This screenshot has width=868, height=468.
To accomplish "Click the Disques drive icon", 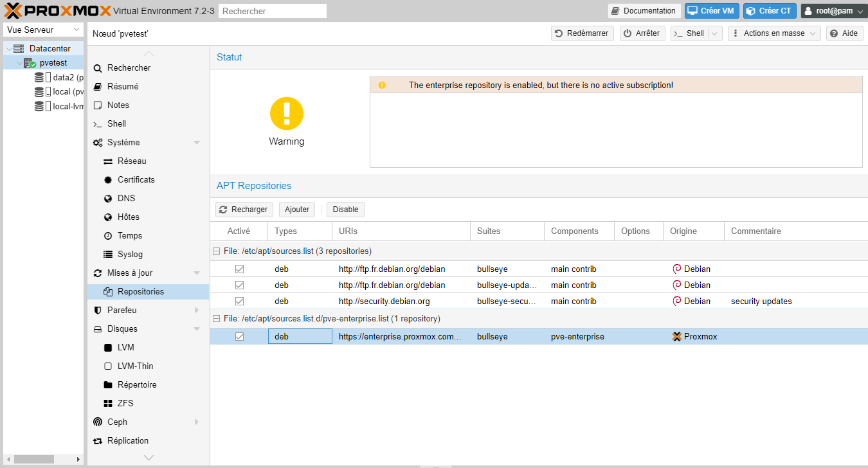I will (98, 329).
